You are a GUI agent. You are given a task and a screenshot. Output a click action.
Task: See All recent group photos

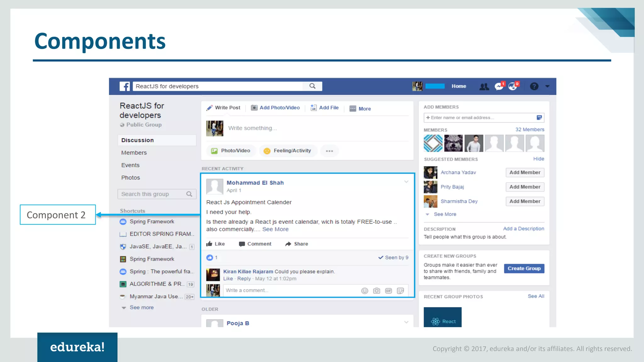536,296
